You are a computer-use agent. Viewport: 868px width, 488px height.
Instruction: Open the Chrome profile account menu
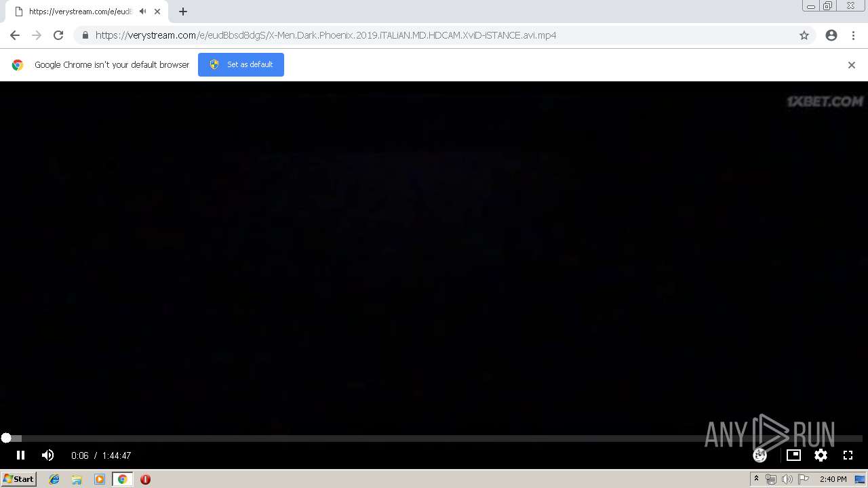[x=831, y=35]
